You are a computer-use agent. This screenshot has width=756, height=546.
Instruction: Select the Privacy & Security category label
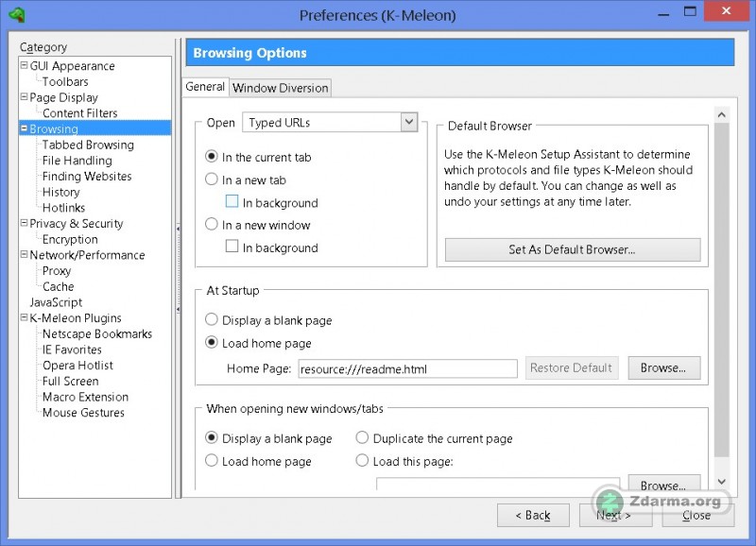[77, 223]
